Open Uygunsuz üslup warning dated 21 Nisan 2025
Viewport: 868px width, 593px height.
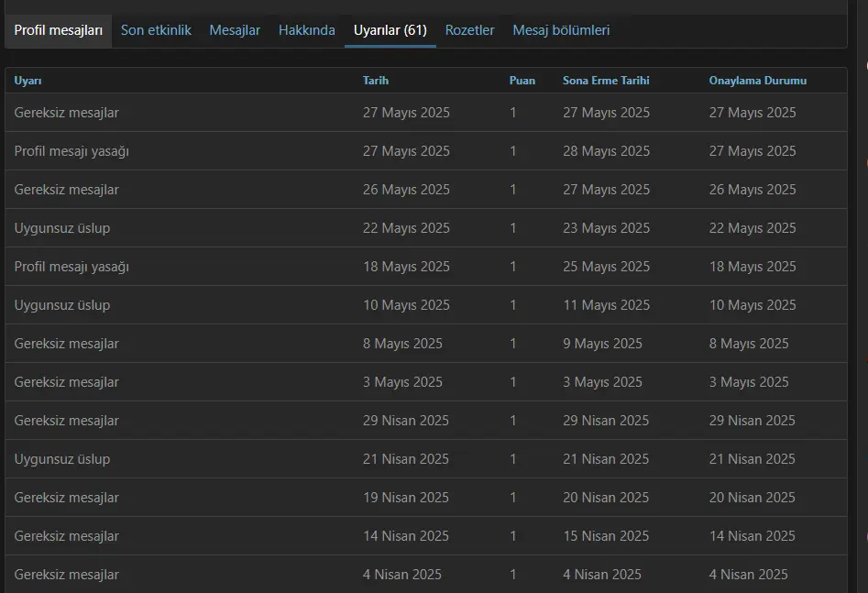[62, 459]
